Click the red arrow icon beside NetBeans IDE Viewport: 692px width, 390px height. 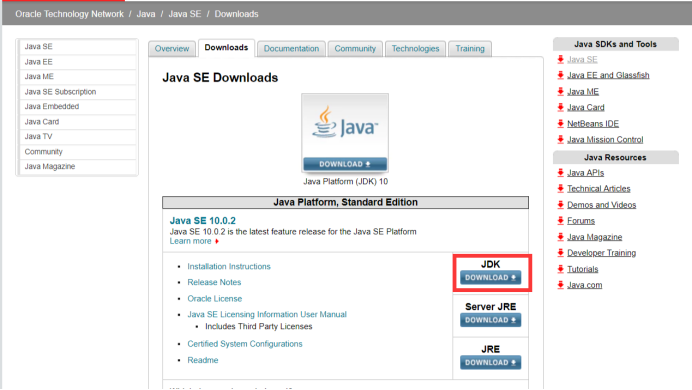pos(560,124)
